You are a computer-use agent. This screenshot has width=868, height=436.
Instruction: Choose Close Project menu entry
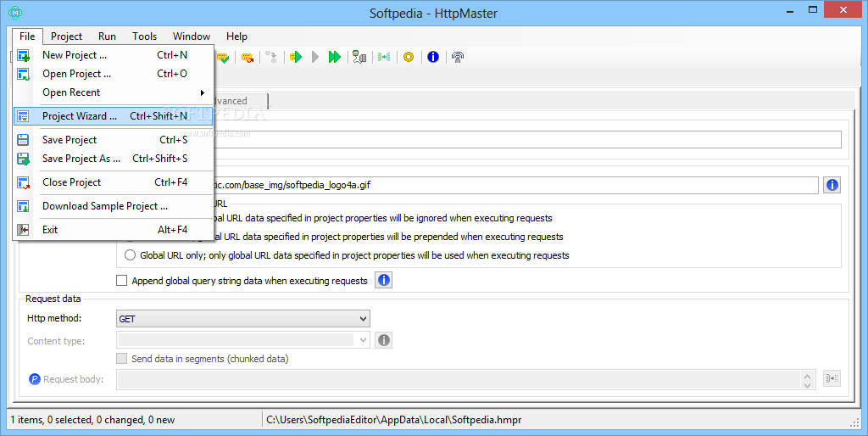click(114, 183)
